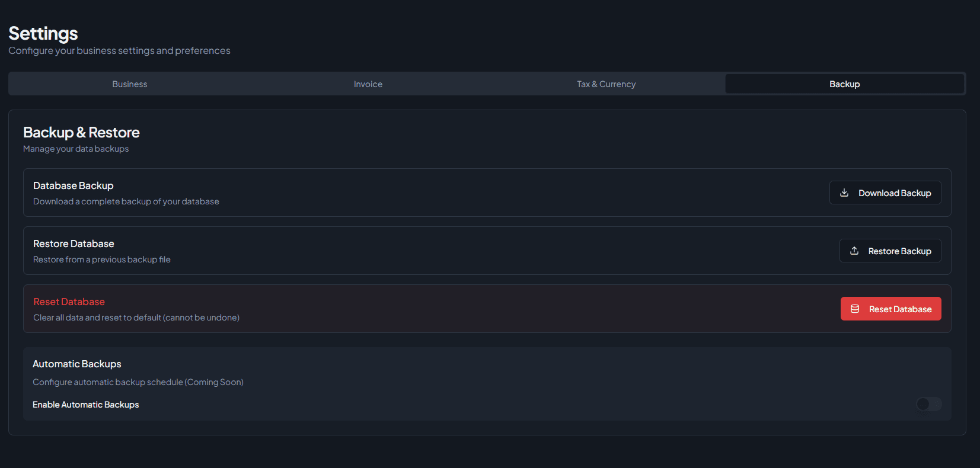
Task: Click the download arrow icon
Action: point(844,193)
